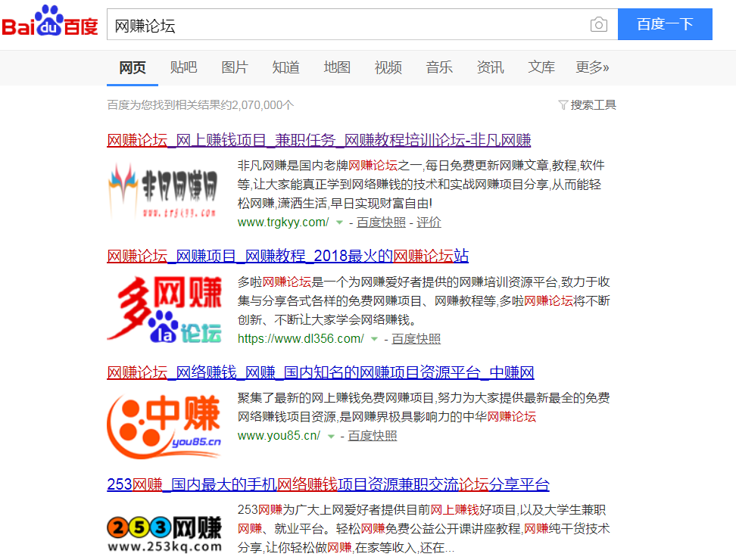Click the 非凡网赚 logo thumbnail
Screen dimensions: 736x560
(x=164, y=191)
